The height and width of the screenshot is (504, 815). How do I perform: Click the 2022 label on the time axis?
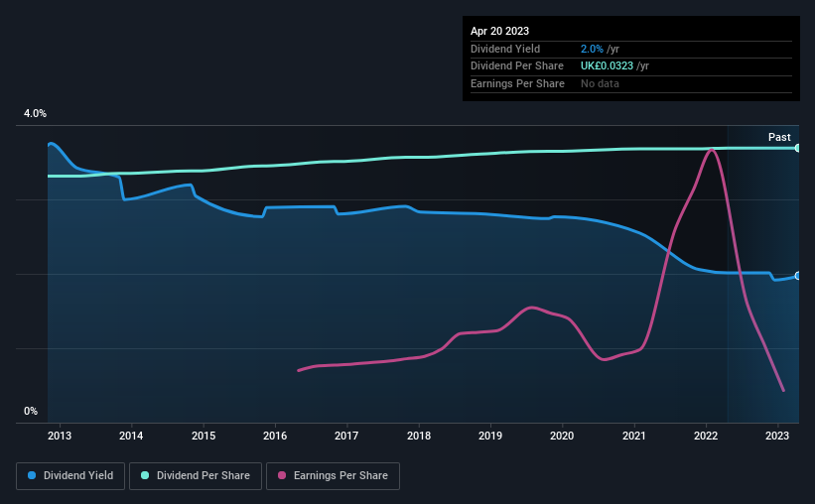(x=706, y=436)
